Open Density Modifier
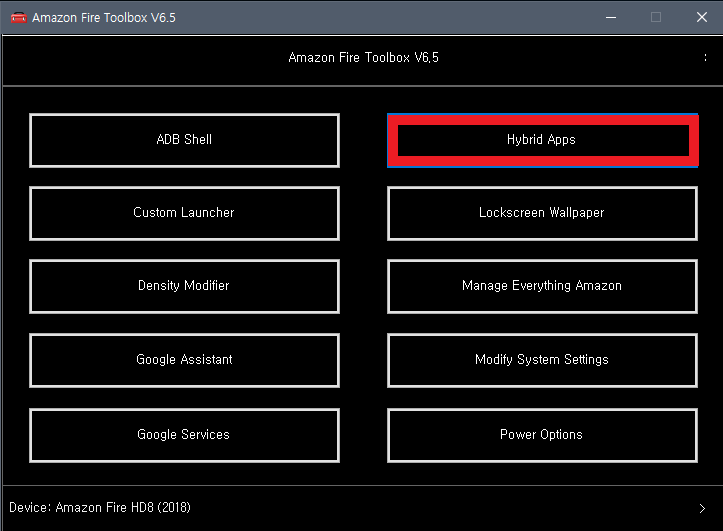Image resolution: width=723 pixels, height=531 pixels. [x=184, y=286]
